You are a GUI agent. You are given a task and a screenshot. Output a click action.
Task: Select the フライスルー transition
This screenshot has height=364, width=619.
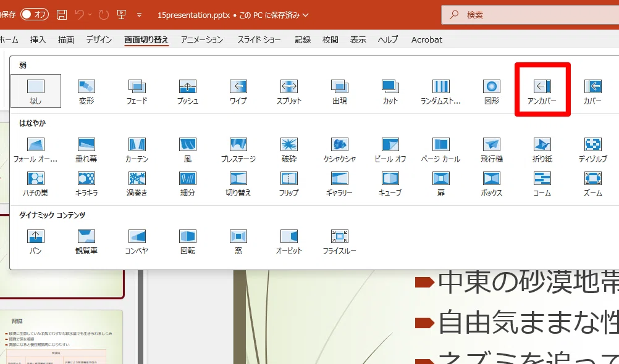point(340,242)
